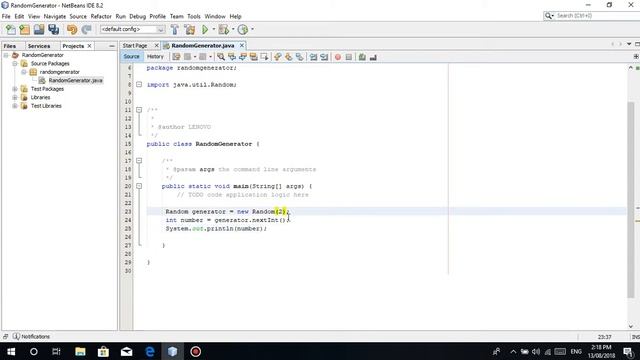
Task: Open the Debug menu
Action: click(138, 16)
